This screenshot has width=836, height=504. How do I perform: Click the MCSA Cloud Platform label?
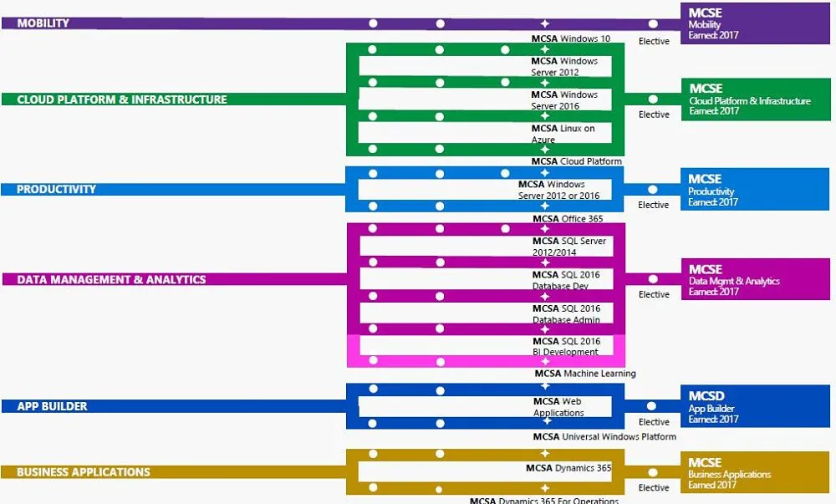tap(576, 161)
